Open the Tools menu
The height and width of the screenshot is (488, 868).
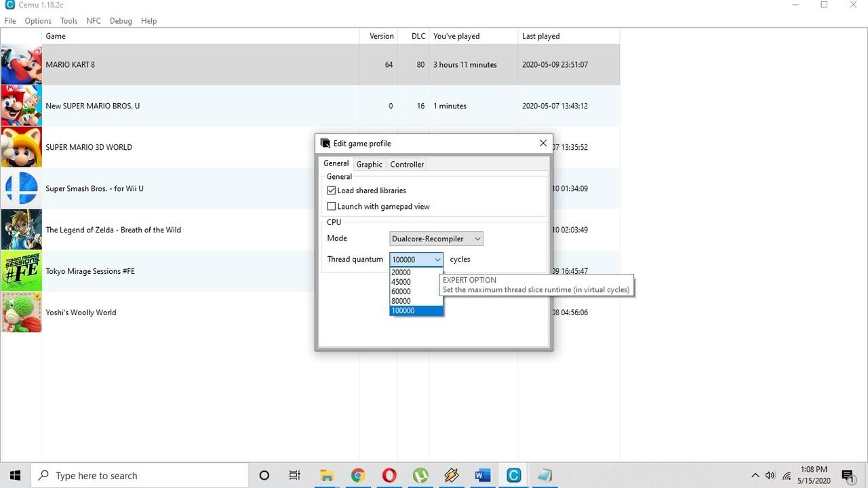tap(68, 20)
